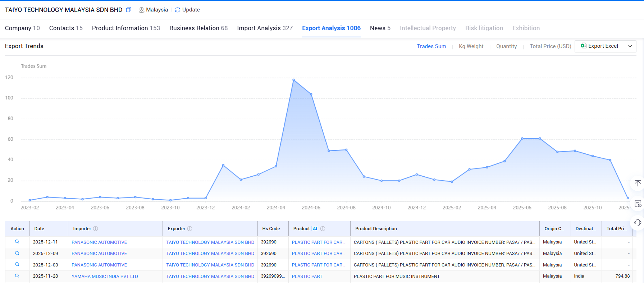
Task: Click the India destination cell
Action: coord(579,276)
